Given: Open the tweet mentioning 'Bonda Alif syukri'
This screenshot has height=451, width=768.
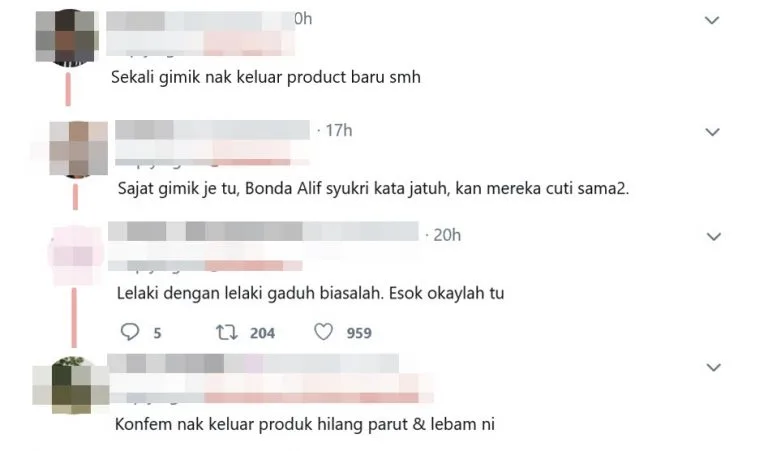Looking at the screenshot, I should tap(373, 189).
